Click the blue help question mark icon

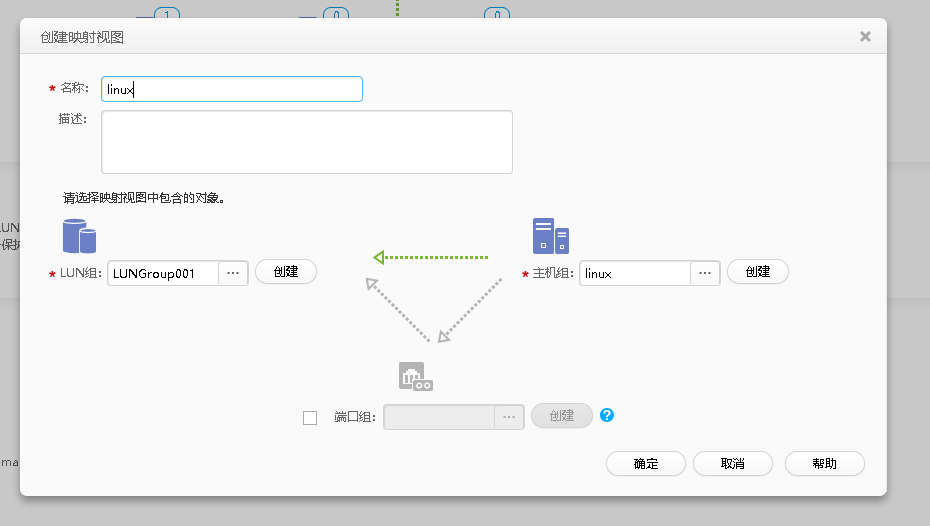coord(607,415)
